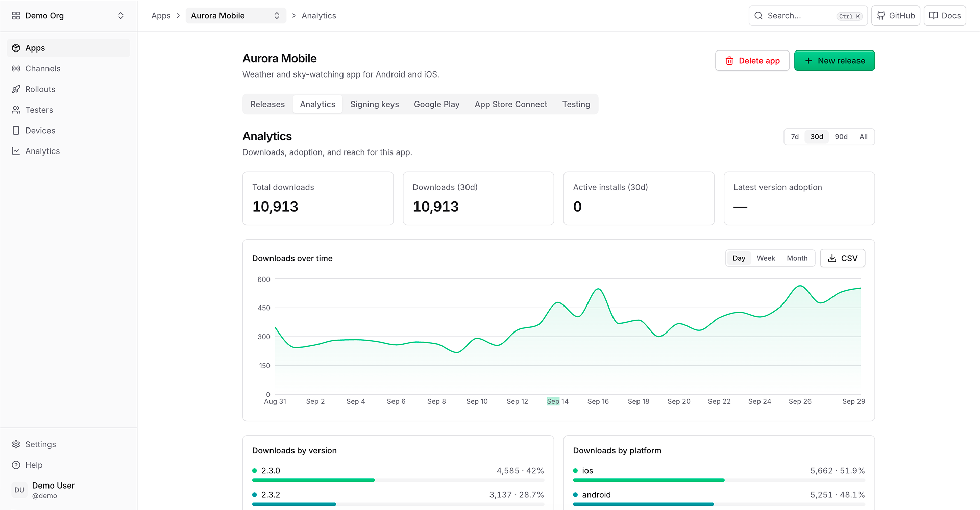
Task: Switch chart grouping to Day
Action: (x=739, y=258)
